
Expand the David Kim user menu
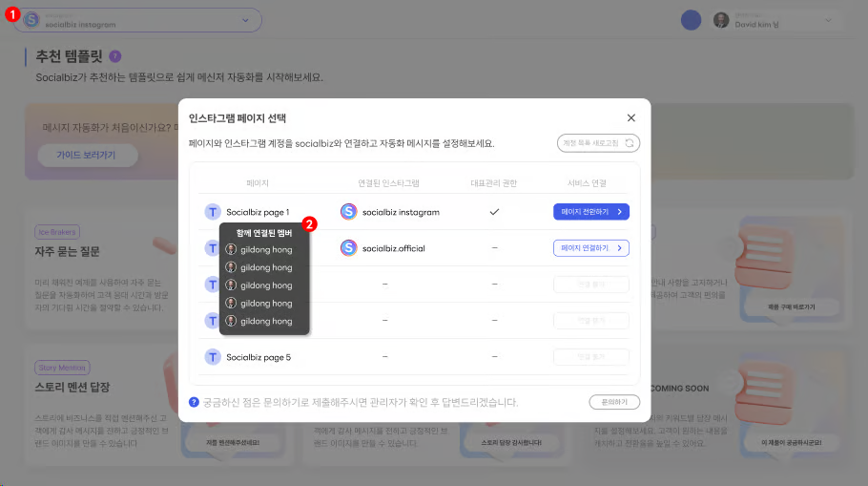point(828,20)
